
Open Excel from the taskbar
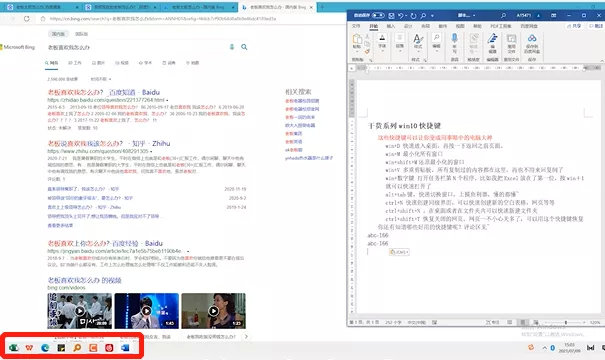pyautogui.click(x=14, y=348)
